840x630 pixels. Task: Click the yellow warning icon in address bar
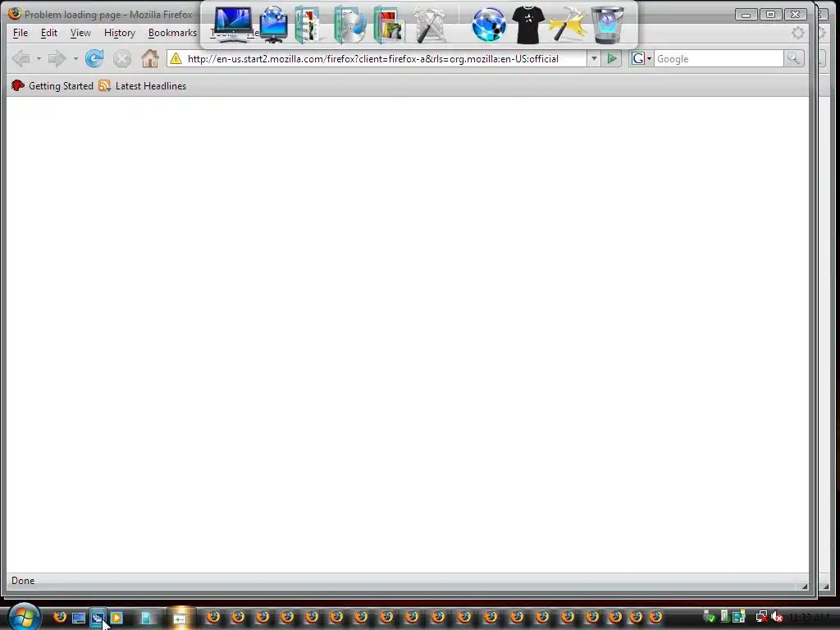click(176, 59)
